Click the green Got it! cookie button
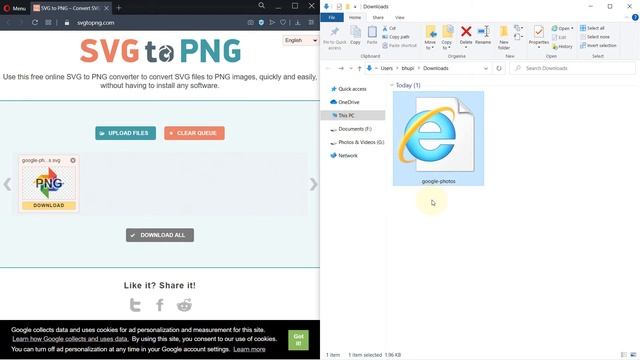Screen dimensions: 640x360 298,340
